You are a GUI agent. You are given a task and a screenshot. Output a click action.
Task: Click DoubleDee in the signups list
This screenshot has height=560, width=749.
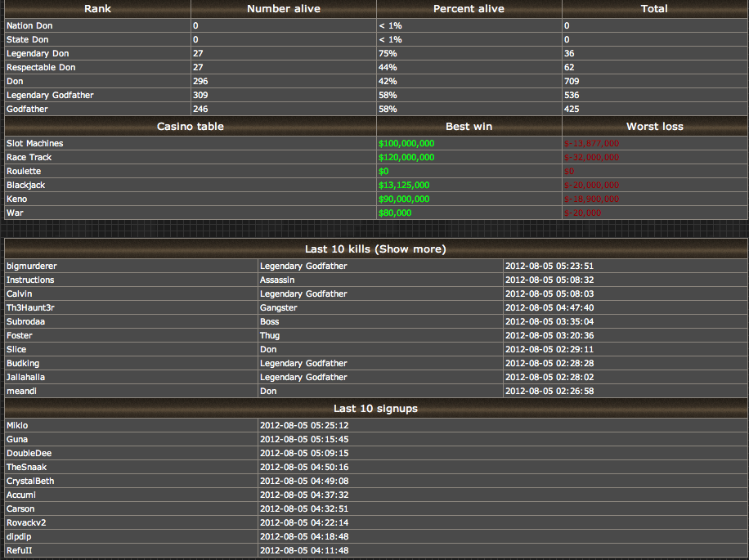click(29, 453)
